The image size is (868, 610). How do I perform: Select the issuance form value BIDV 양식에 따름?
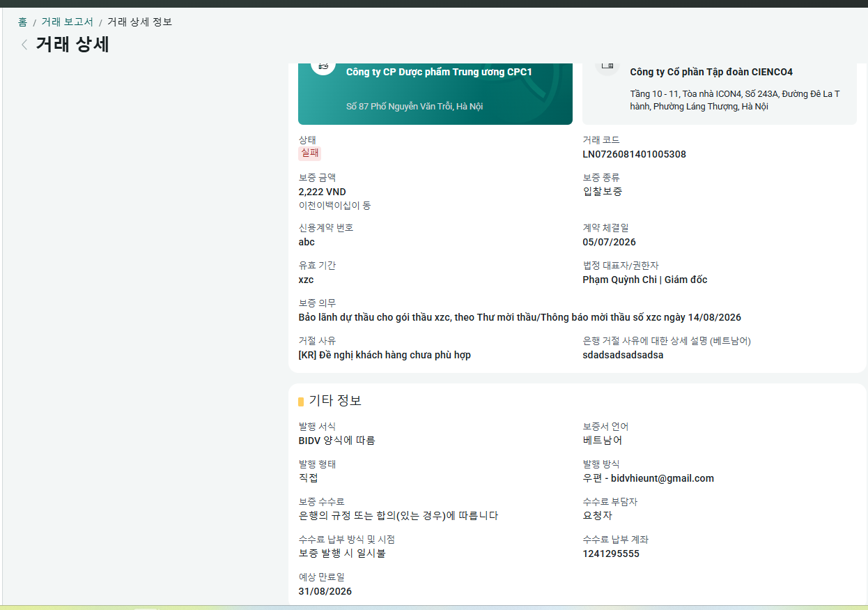tap(336, 441)
